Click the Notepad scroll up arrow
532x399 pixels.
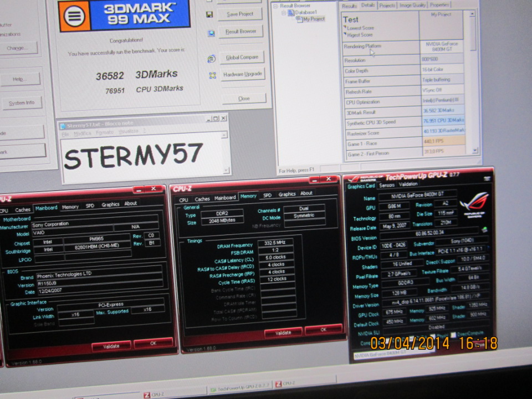pos(224,135)
